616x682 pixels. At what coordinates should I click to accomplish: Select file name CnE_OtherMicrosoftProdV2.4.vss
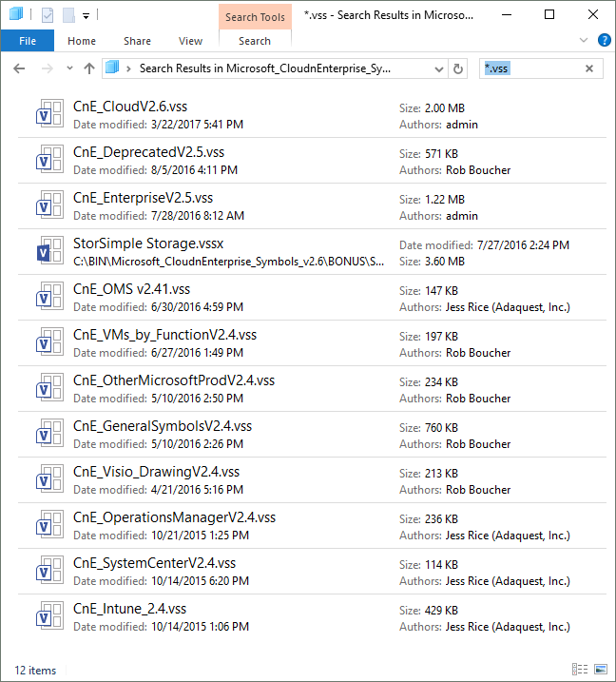coord(174,380)
